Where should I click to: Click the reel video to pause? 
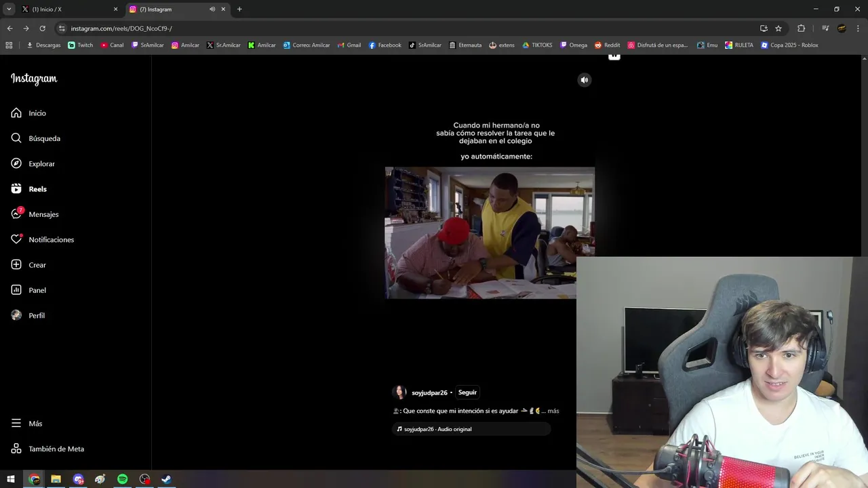coord(490,232)
